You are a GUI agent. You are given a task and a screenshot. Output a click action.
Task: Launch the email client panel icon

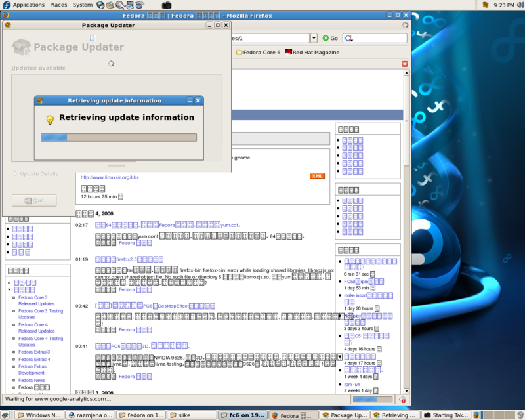click(110, 5)
